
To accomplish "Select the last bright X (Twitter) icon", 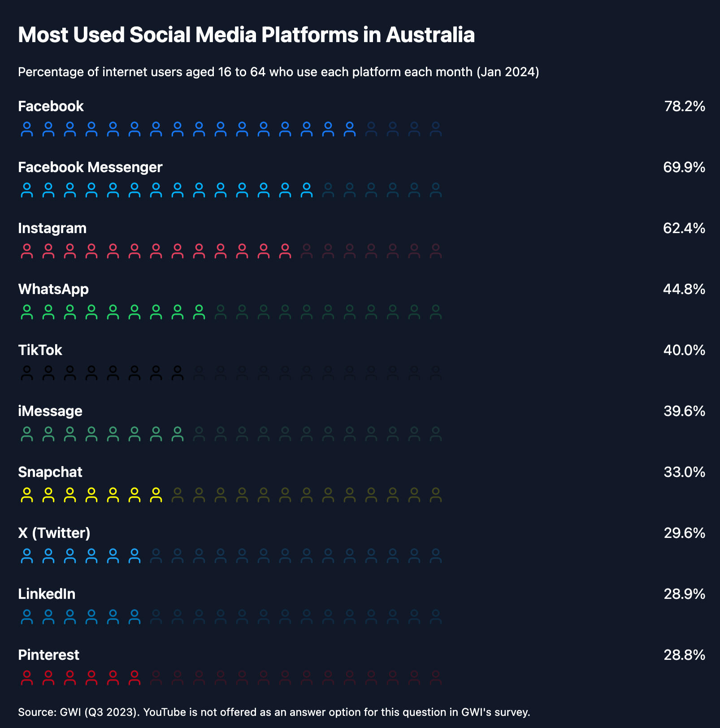I will [134, 556].
